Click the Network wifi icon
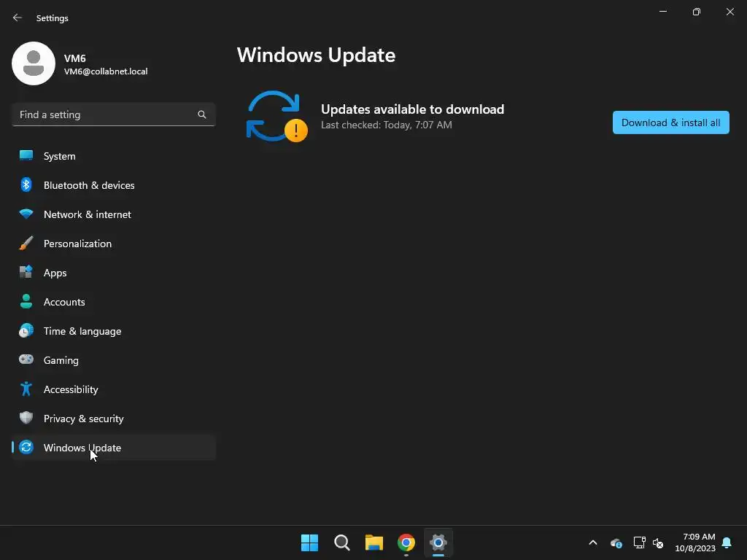747x560 pixels. pos(26,214)
